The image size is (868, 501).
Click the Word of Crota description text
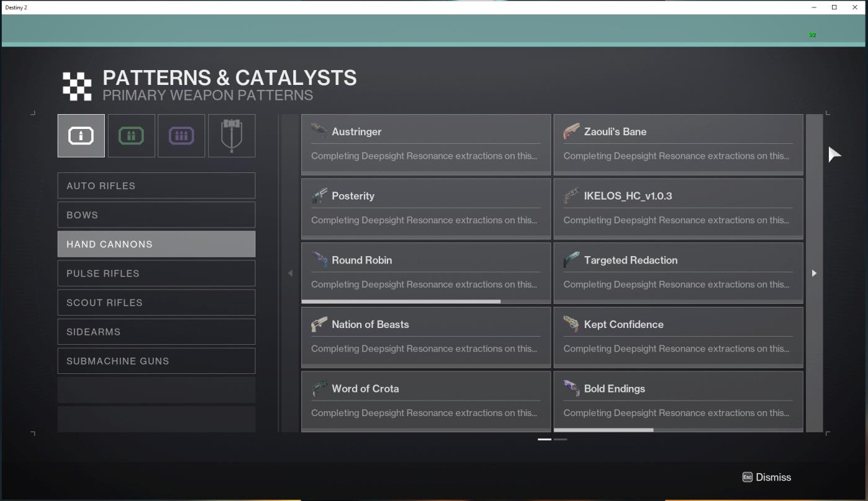tap(424, 413)
